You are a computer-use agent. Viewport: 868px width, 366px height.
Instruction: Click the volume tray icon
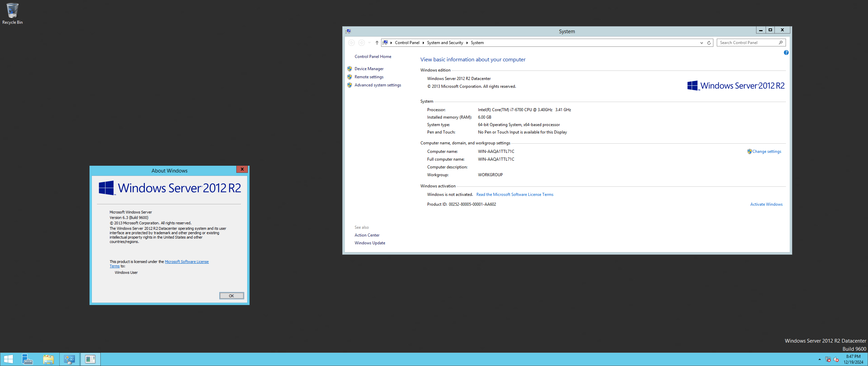pos(836,359)
